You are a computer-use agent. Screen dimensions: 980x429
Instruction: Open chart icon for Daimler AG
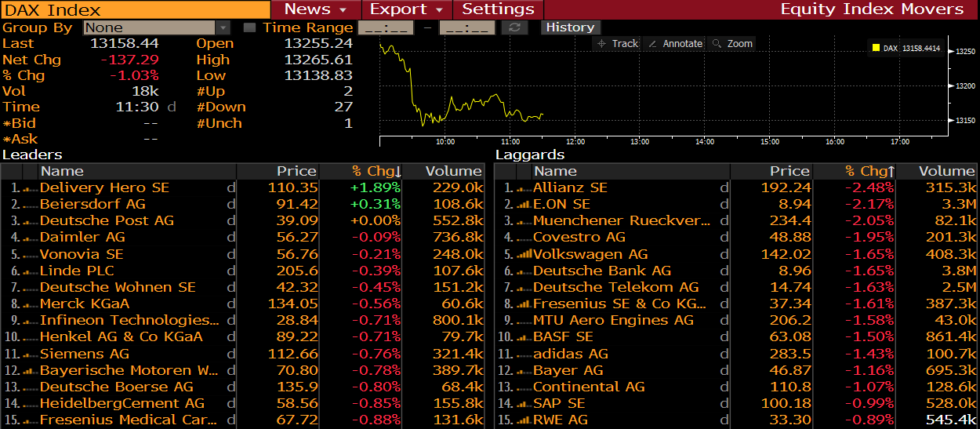[31, 238]
